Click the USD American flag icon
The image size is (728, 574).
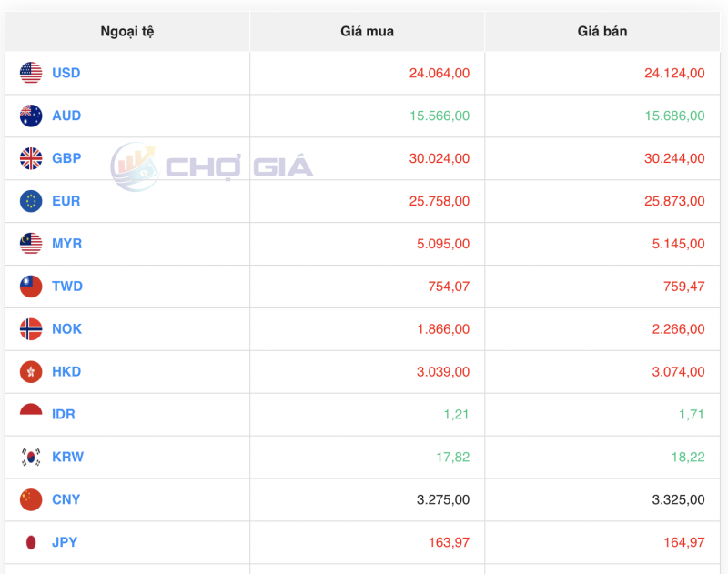30,73
